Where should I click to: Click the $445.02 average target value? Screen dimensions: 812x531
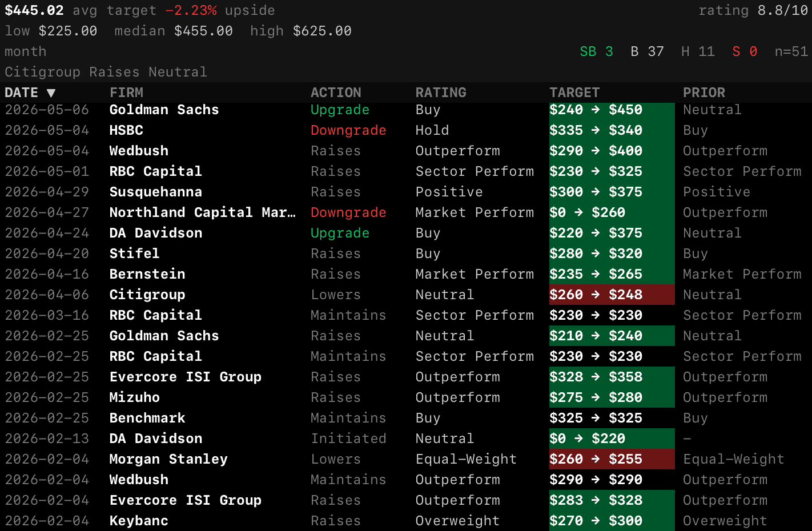click(34, 10)
